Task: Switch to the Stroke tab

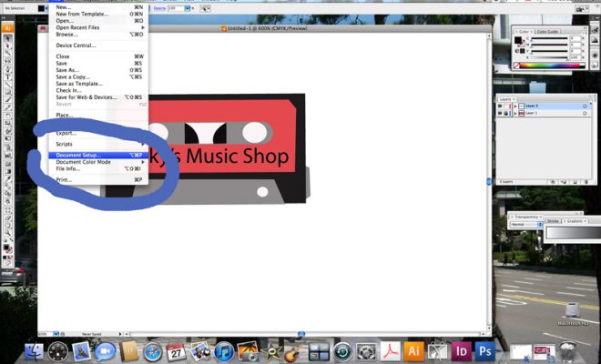Action: [x=553, y=221]
